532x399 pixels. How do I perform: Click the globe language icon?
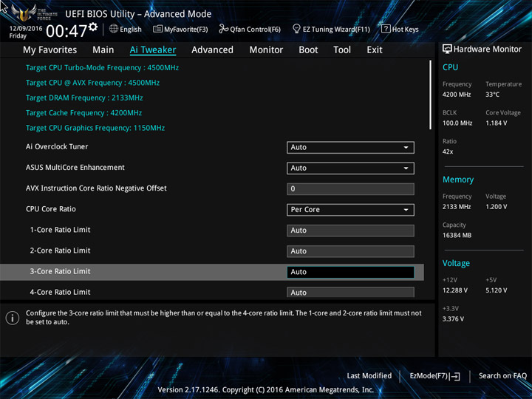114,29
